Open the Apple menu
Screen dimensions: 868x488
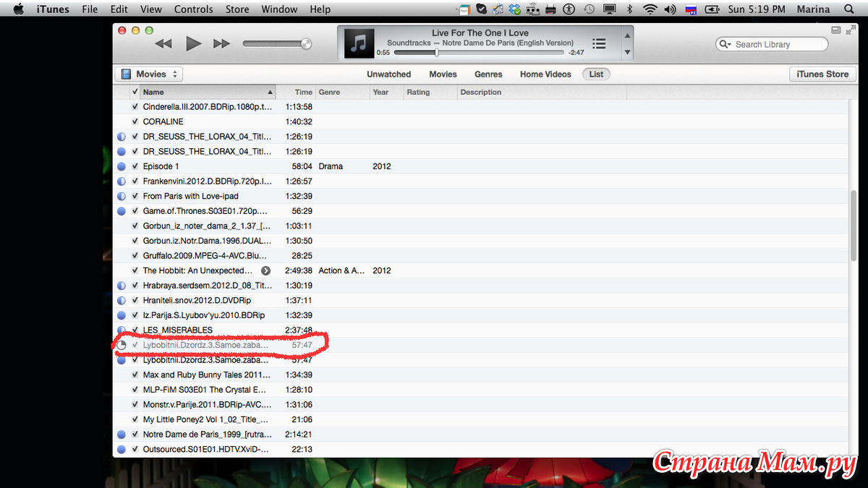(x=19, y=9)
